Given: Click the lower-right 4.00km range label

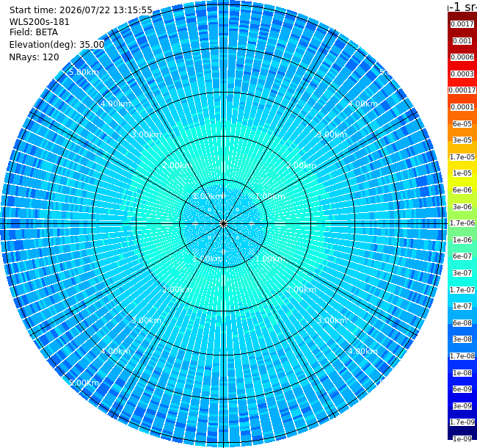Looking at the screenshot, I should 363,351.
